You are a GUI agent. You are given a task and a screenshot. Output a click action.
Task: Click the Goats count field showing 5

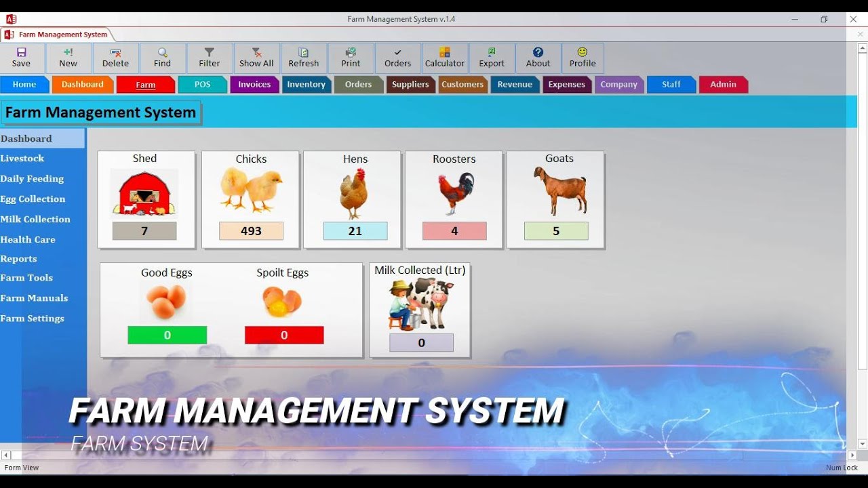tap(556, 231)
